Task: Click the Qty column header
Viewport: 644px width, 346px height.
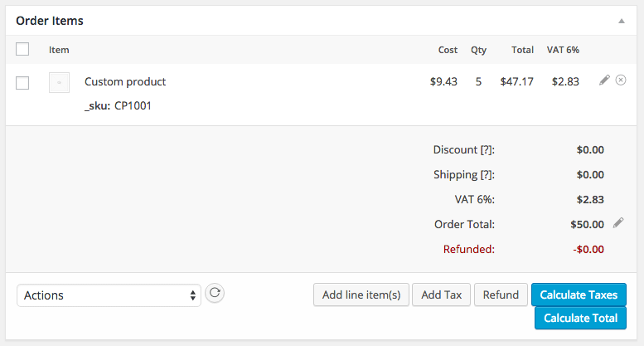Action: pos(478,50)
